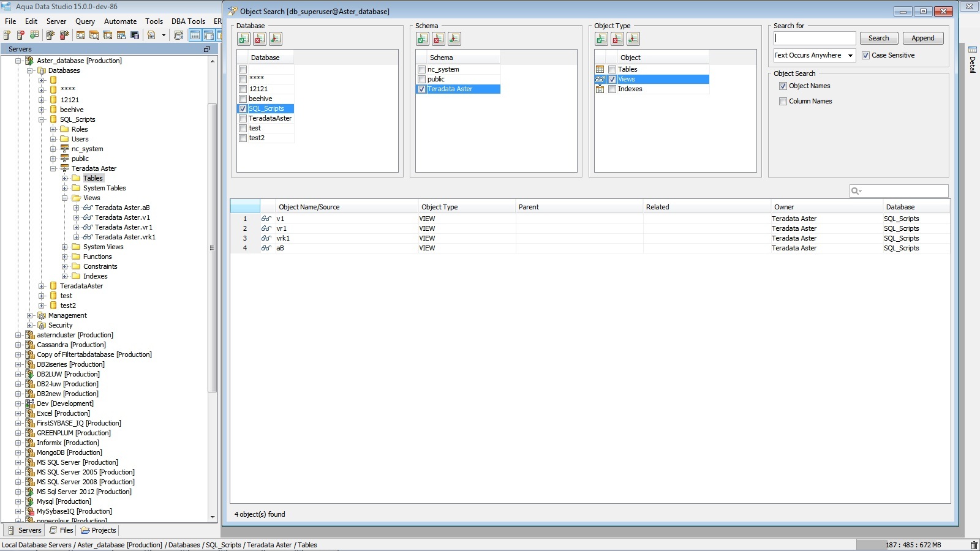Select the vrk1 row in the search results
This screenshot has width=980, height=551.
click(x=590, y=238)
